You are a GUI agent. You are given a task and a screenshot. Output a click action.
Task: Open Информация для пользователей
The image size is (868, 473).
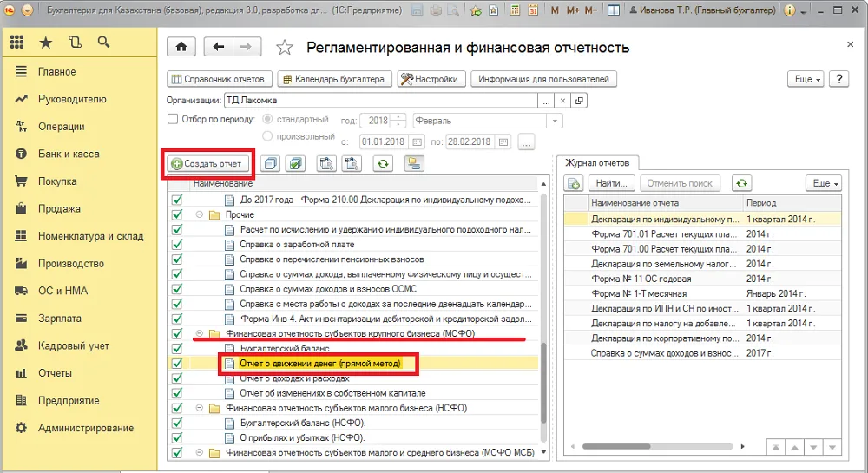coord(543,79)
